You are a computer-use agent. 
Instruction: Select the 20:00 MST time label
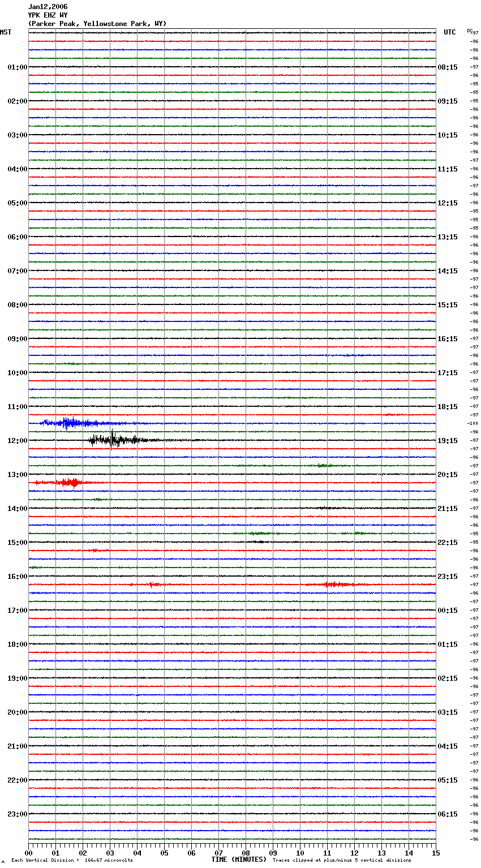click(x=18, y=712)
